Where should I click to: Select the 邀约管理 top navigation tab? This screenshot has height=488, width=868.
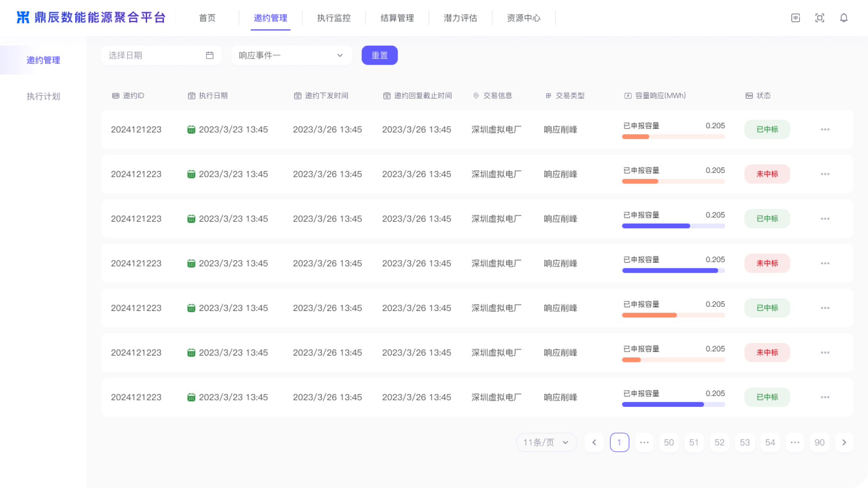(x=270, y=18)
